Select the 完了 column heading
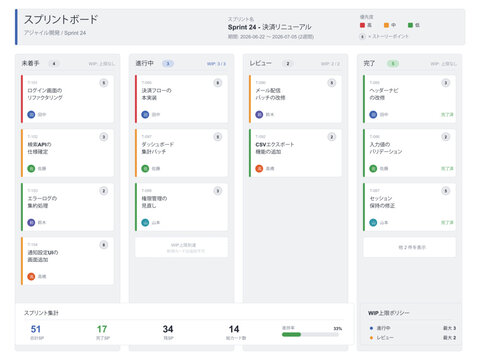This screenshot has height=360, width=480. [x=369, y=63]
